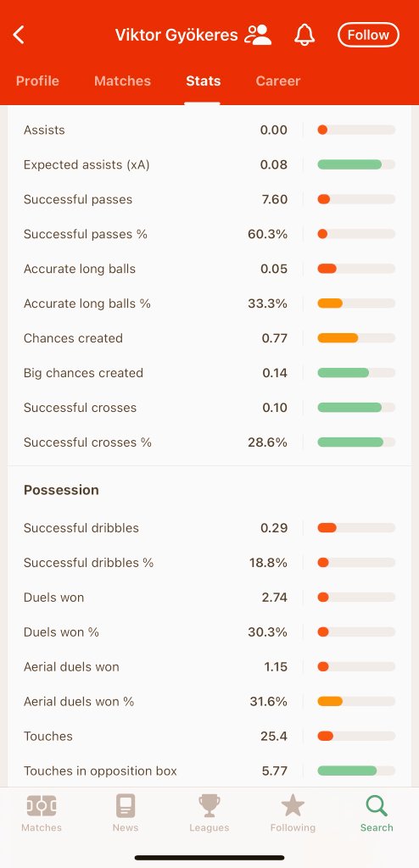Select the Aerial duels won % row

tap(209, 701)
